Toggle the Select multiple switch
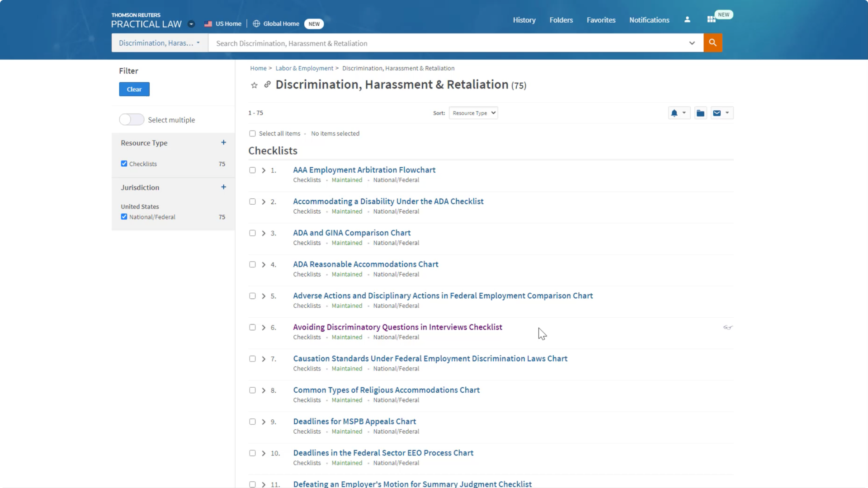This screenshot has height=488, width=868. pos(132,120)
